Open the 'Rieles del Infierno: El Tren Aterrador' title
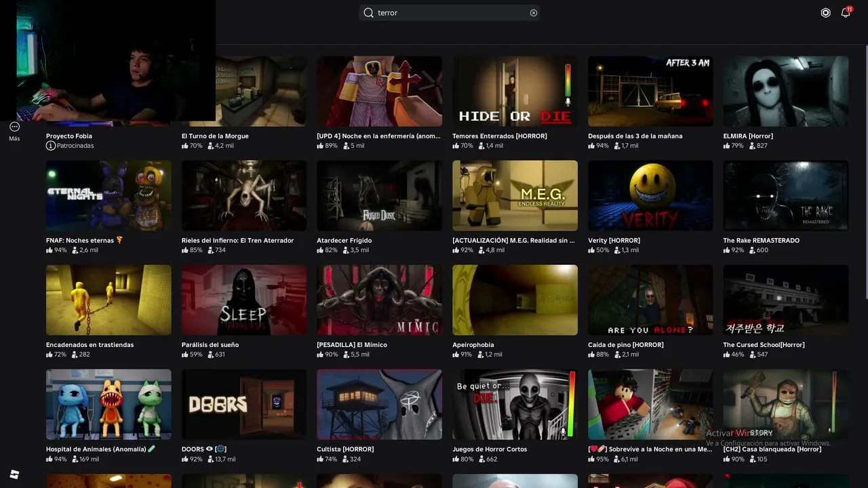Screen dimensions: 868x488 point(238,241)
